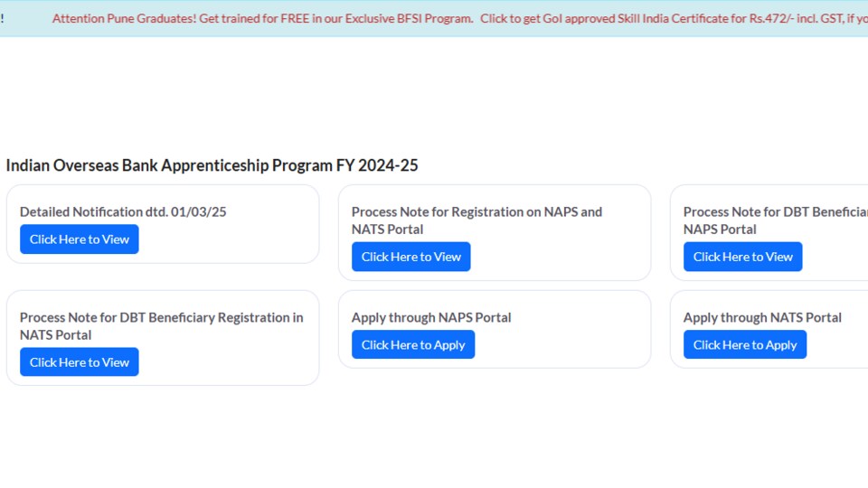Click the 'Apply through NAPS Portal' label text

click(x=431, y=317)
